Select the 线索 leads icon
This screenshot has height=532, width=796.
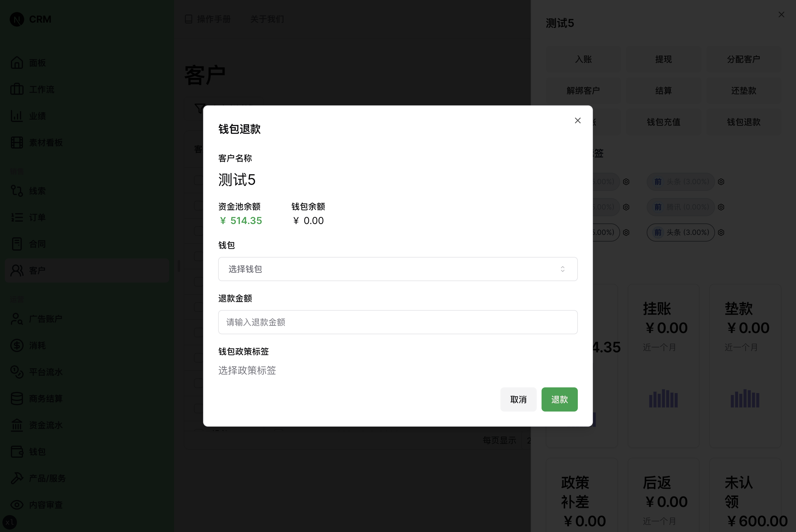click(x=17, y=191)
